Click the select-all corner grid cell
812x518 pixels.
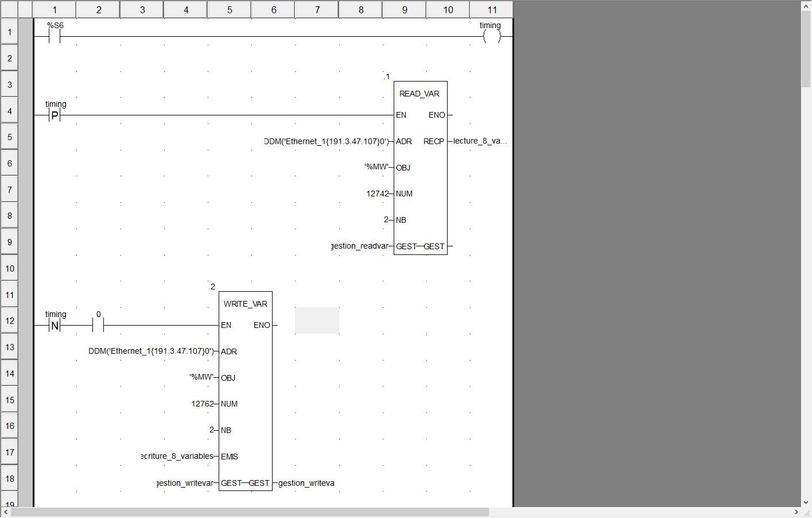(10, 10)
